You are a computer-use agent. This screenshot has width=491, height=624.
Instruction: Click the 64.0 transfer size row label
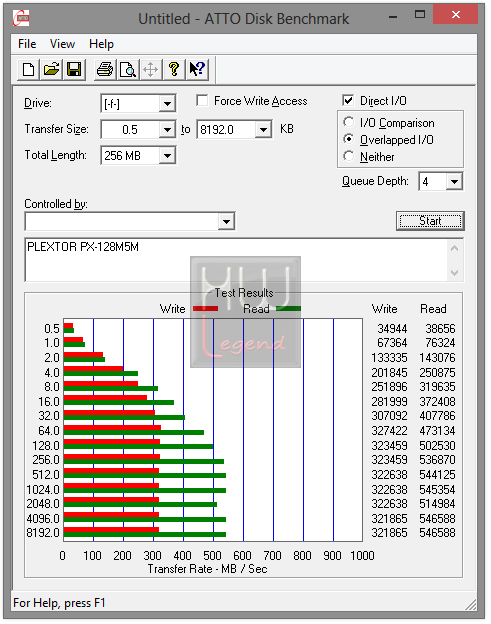click(49, 431)
